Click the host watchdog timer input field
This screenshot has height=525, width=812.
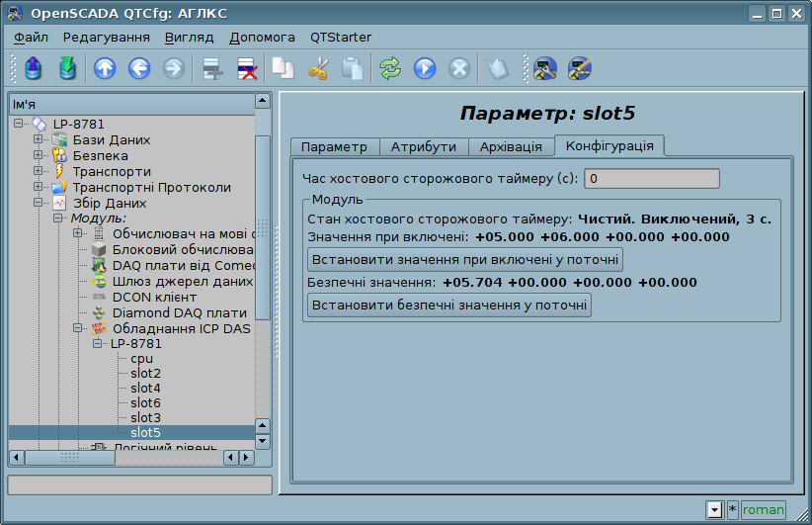[x=651, y=179]
